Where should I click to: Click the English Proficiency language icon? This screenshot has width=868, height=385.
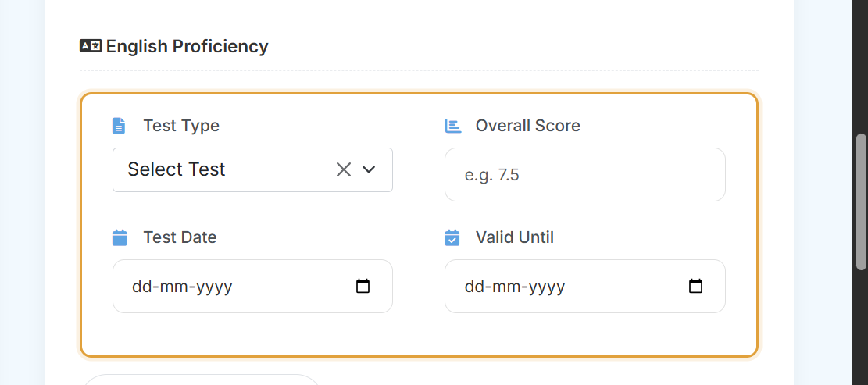[x=91, y=46]
